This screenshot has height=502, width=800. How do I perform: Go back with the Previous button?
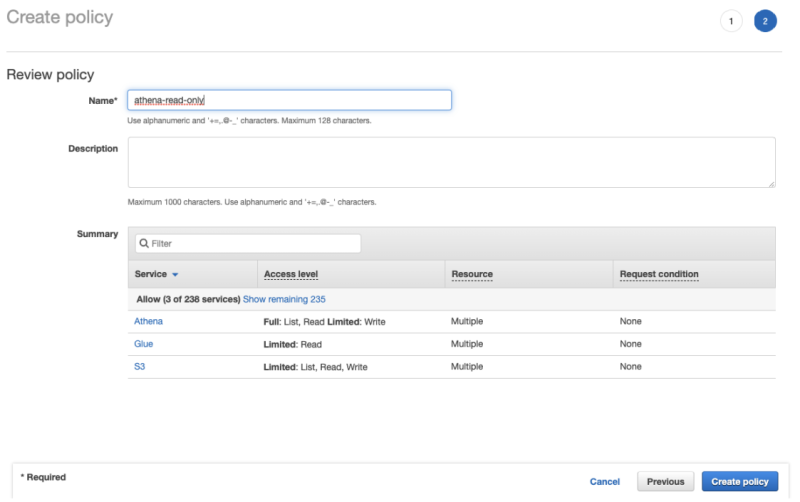coord(665,482)
